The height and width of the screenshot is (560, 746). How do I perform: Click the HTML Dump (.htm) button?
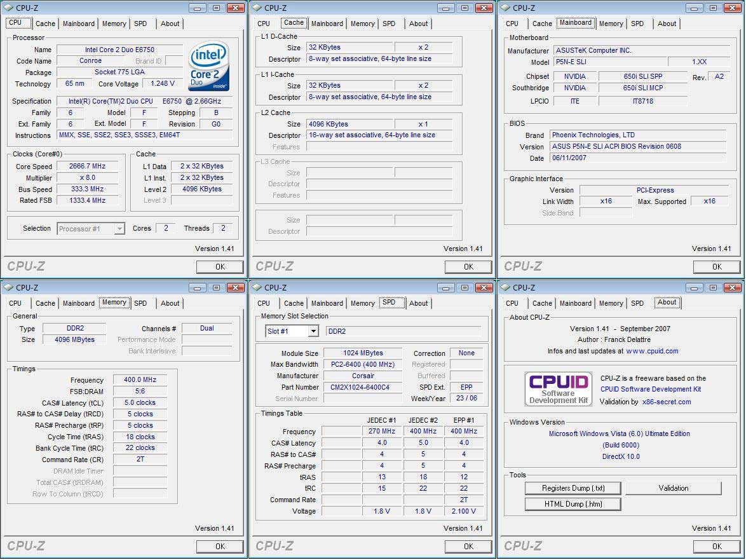[x=573, y=504]
